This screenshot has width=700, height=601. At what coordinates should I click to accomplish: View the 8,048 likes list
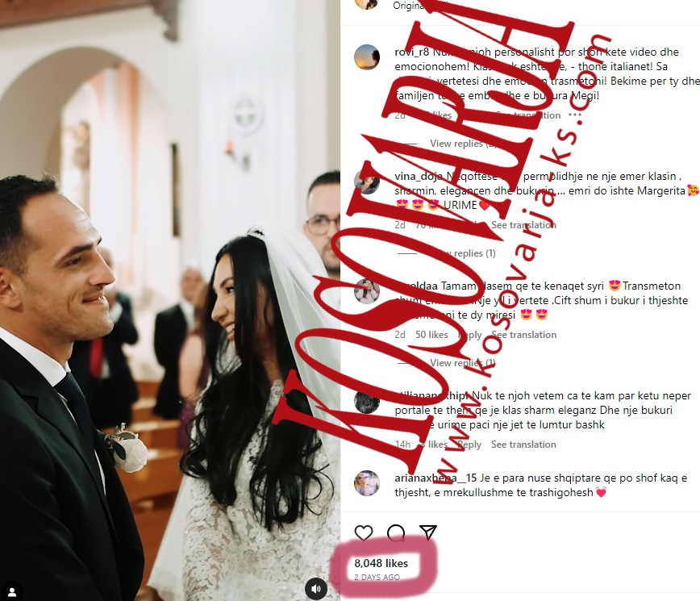(x=381, y=564)
